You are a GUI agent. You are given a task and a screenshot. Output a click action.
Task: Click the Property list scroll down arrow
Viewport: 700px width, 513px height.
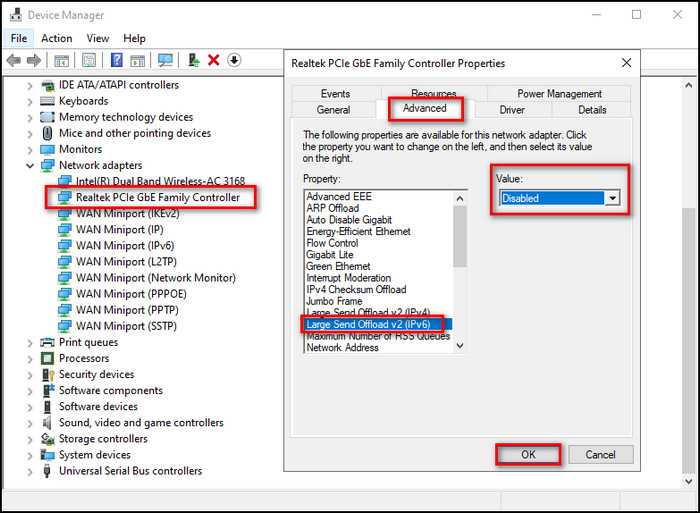460,346
